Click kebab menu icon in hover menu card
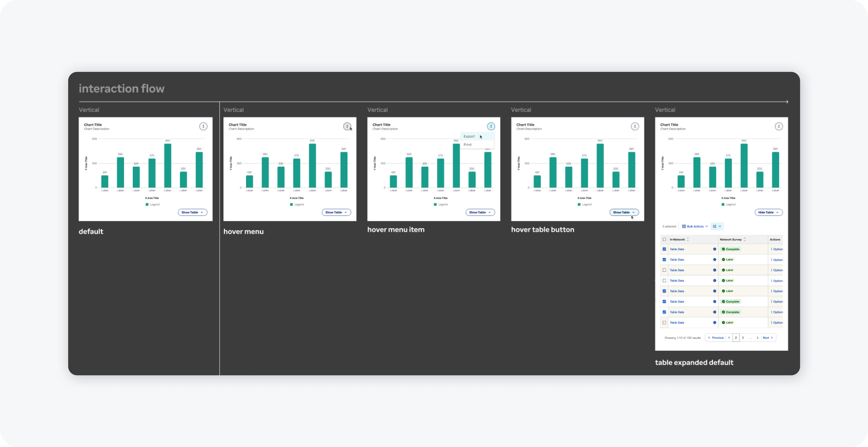The height and width of the screenshot is (447, 868). point(347,126)
